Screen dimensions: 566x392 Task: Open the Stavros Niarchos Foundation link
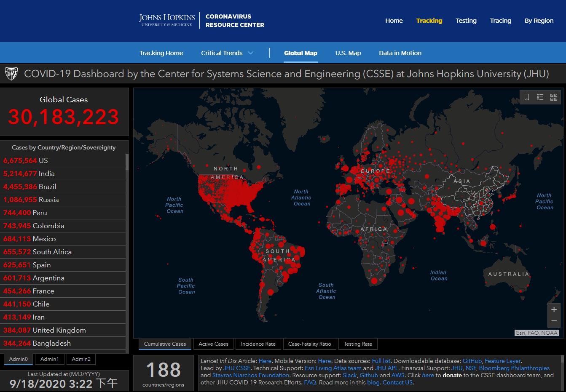coord(251,375)
